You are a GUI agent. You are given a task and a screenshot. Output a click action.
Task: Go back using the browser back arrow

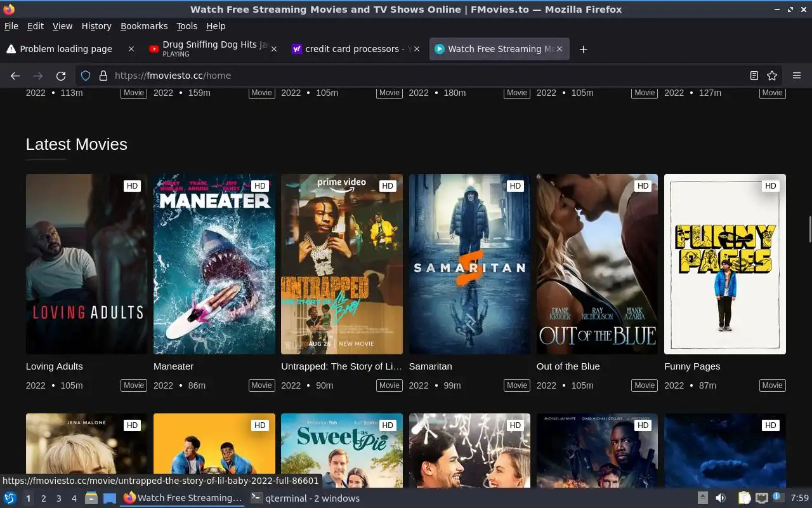point(15,76)
